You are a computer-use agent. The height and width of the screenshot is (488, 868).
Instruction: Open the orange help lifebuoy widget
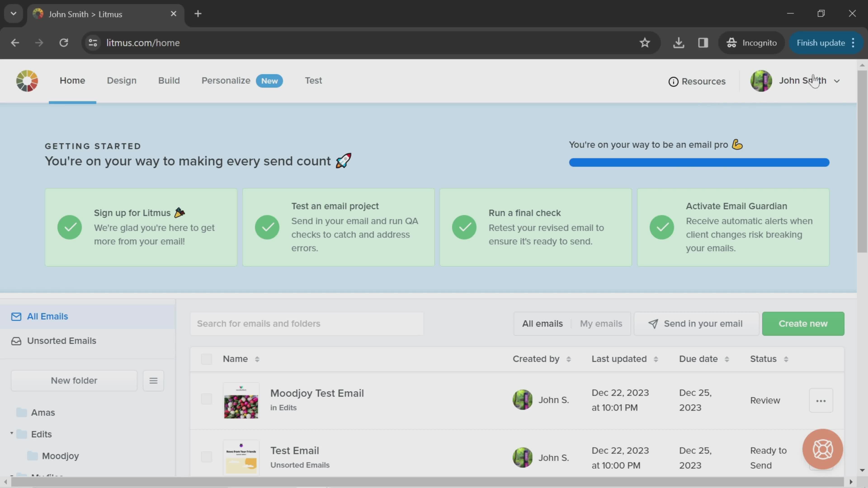click(x=823, y=449)
